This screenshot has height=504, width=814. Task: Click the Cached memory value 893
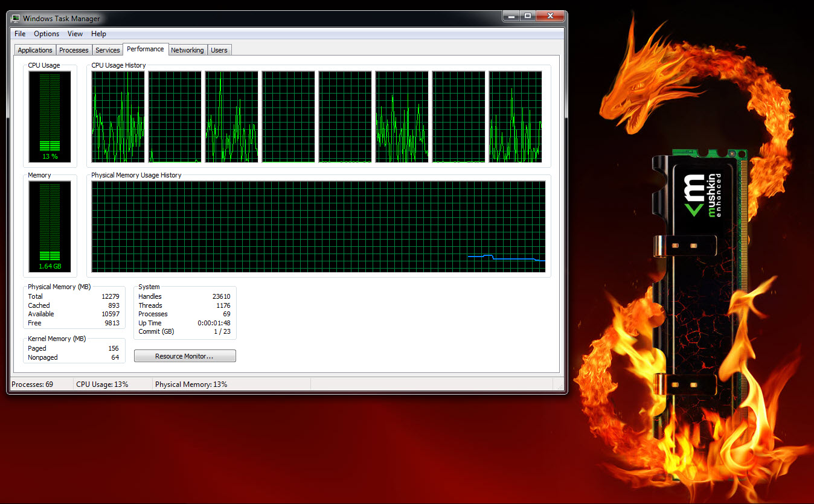(114, 305)
